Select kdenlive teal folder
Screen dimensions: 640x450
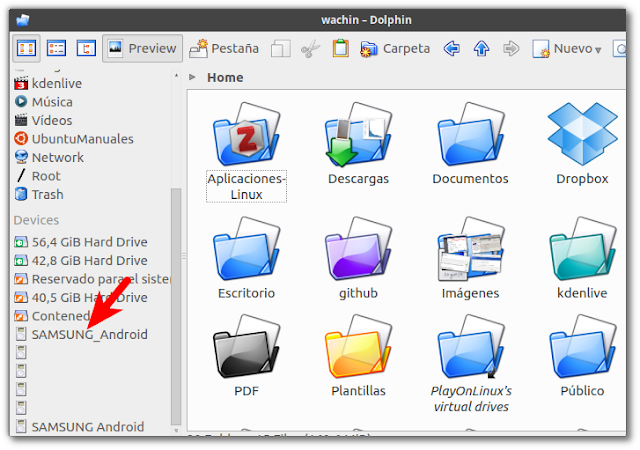[582, 258]
